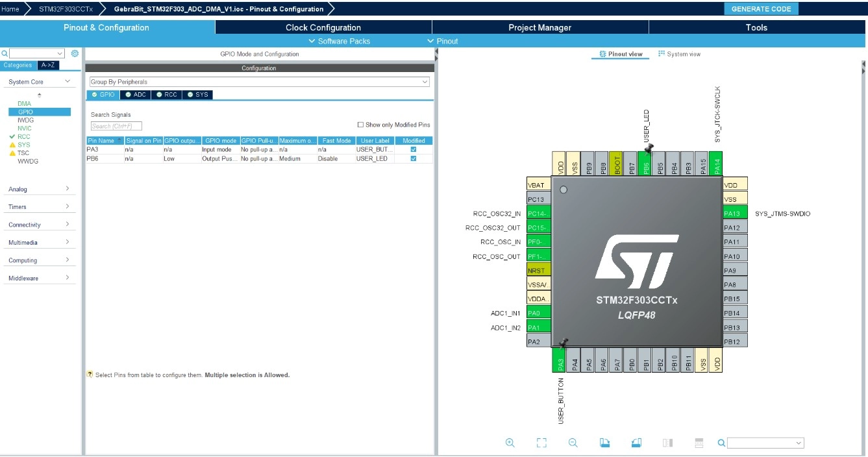Select the RCC configuration tab
Image resolution: width=868 pixels, height=457 pixels.
click(x=166, y=95)
